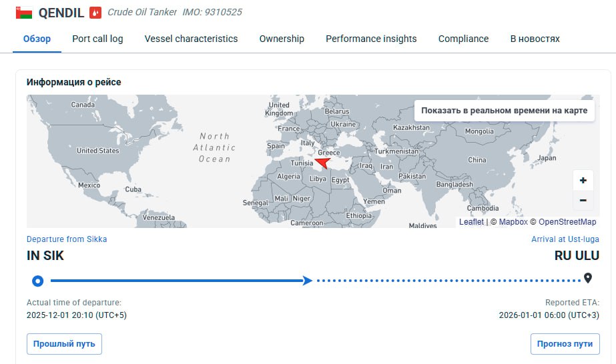Screen dimensions: 616x364
Task: Select the Compliance tab
Action: click(x=463, y=39)
